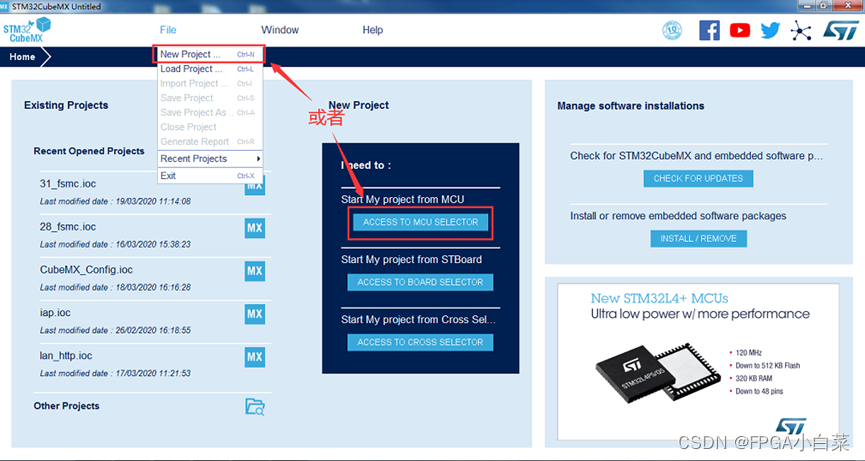
Task: Click ACCESS TO MCU SELECTOR button
Action: [420, 222]
